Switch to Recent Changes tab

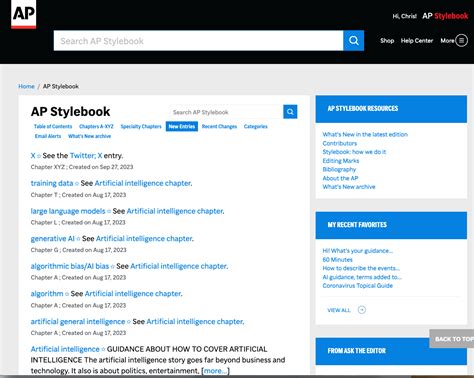point(219,126)
